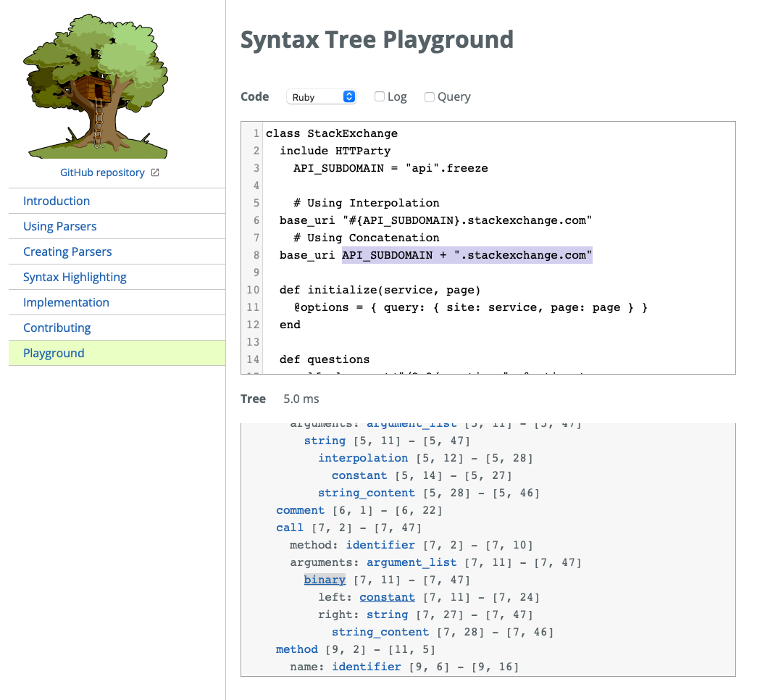Select the Playground sidebar item

tap(117, 353)
